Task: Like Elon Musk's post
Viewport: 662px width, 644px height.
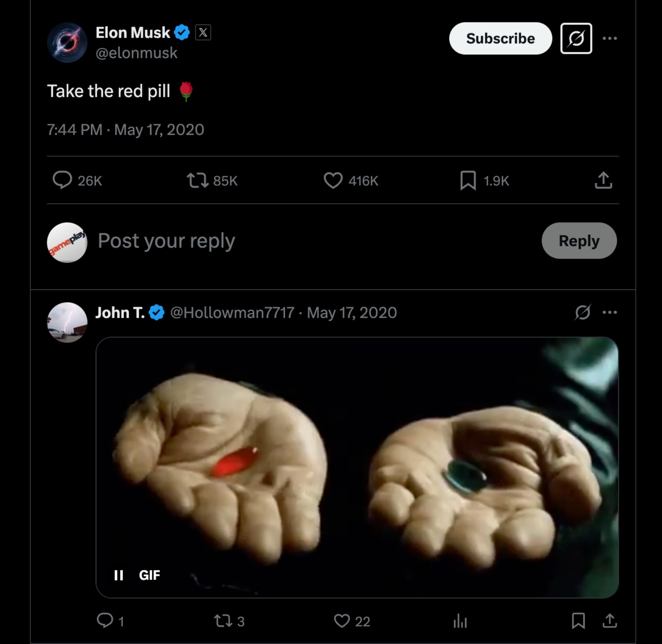Action: coord(333,180)
